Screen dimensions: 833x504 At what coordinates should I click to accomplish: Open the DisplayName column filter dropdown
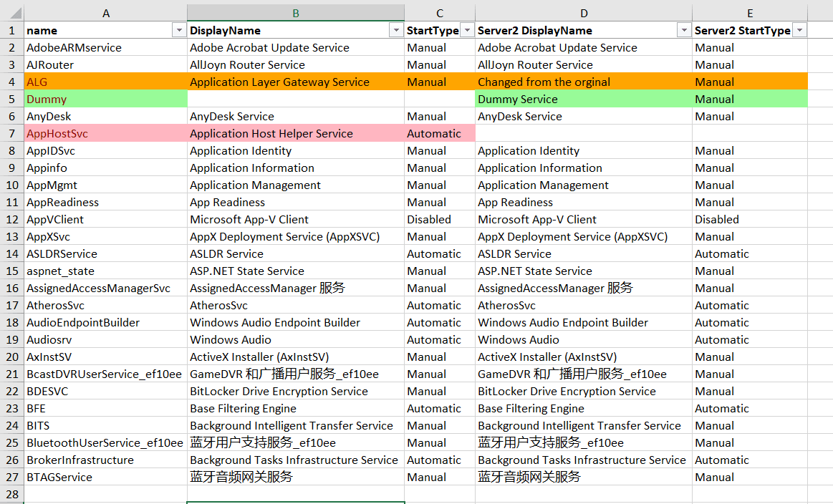[x=396, y=30]
